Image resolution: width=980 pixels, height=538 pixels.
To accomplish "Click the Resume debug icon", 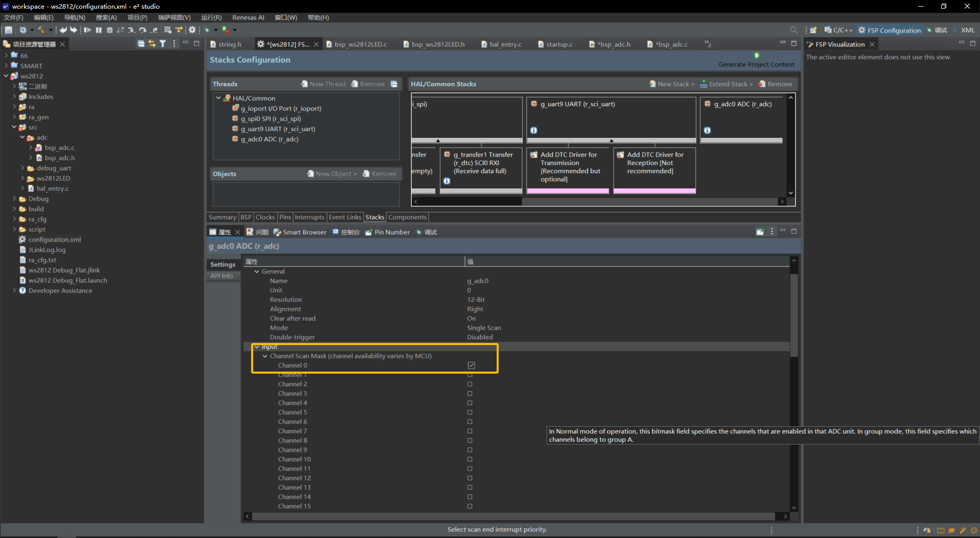I will 87,30.
